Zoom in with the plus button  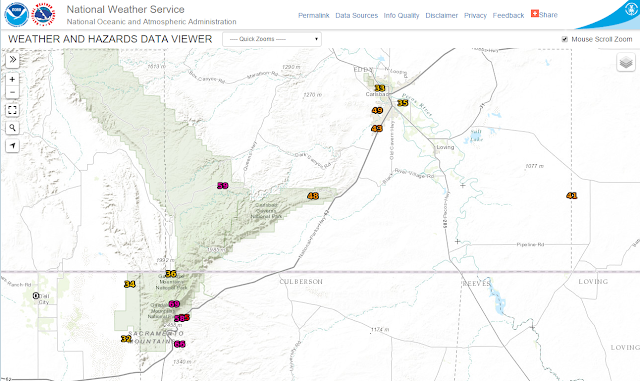[x=13, y=79]
